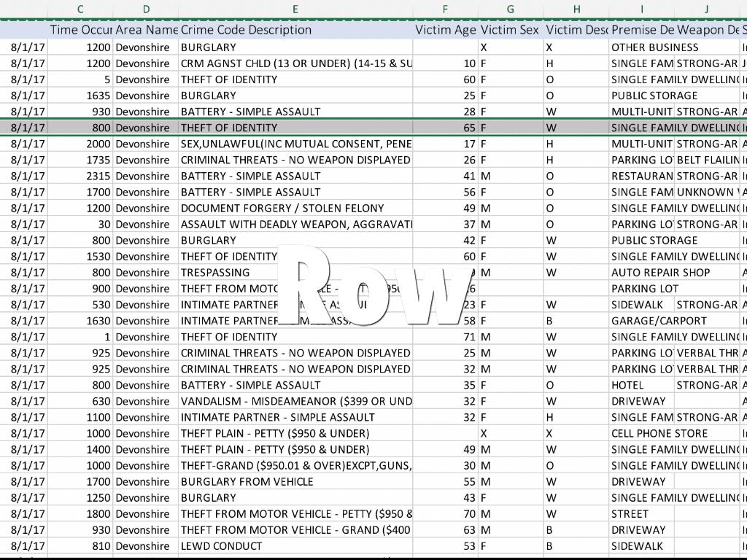Click the Crime Code Description header cell
Screen dimensions: 747x560
click(295, 30)
